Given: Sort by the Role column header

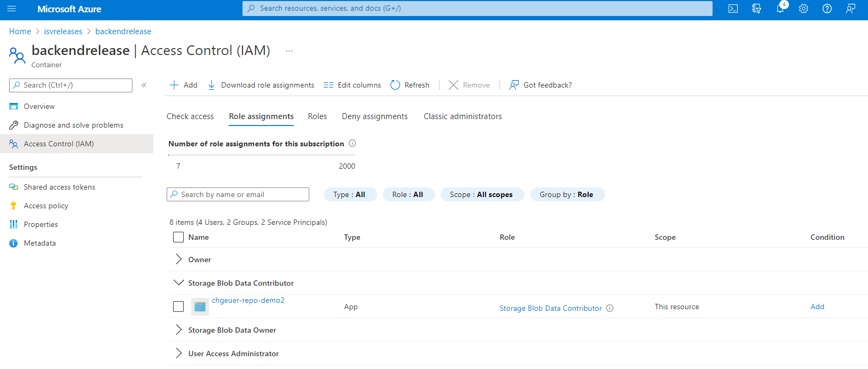Looking at the screenshot, I should tap(507, 237).
